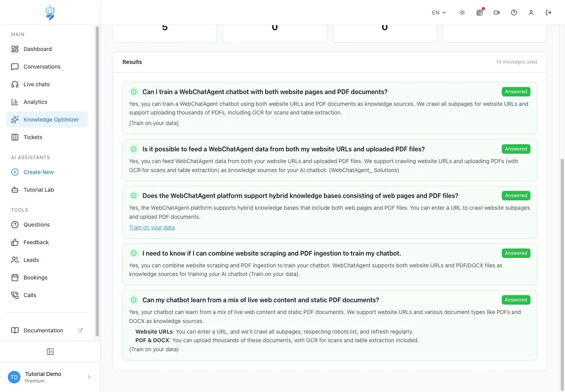
Task: Open Dashboard in the sidebar
Action: coord(47,49)
